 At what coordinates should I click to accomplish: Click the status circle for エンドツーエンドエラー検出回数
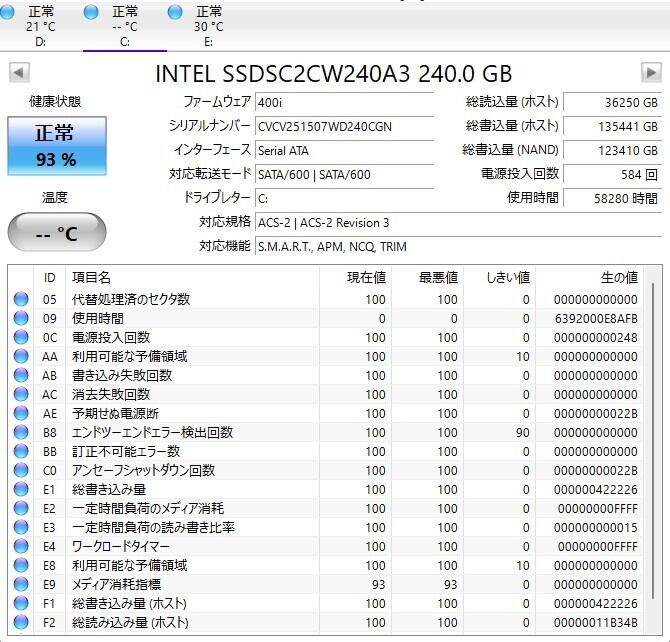(x=21, y=432)
